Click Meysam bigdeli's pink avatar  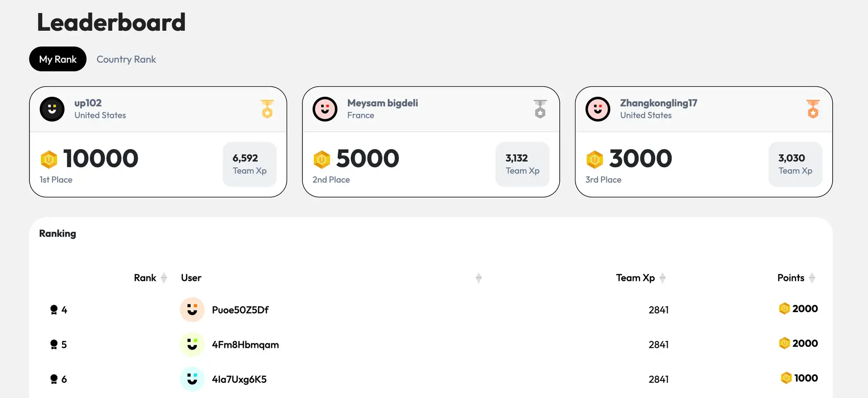pos(325,109)
